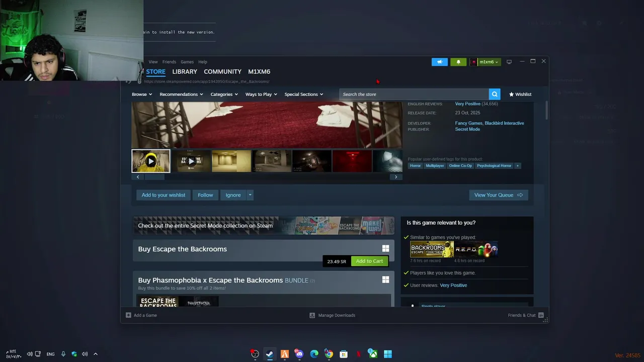The height and width of the screenshot is (362, 644).
Task: Click the Add a Game plus icon
Action: coord(128,315)
